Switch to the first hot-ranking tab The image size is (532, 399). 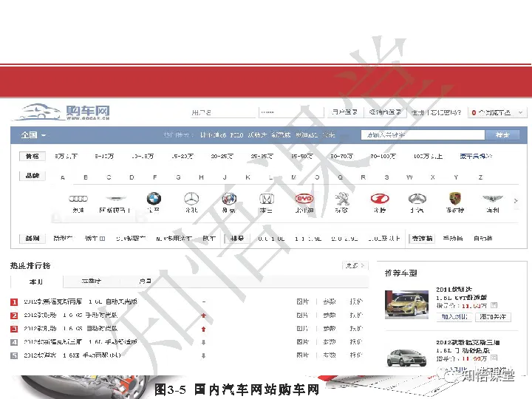(x=37, y=282)
